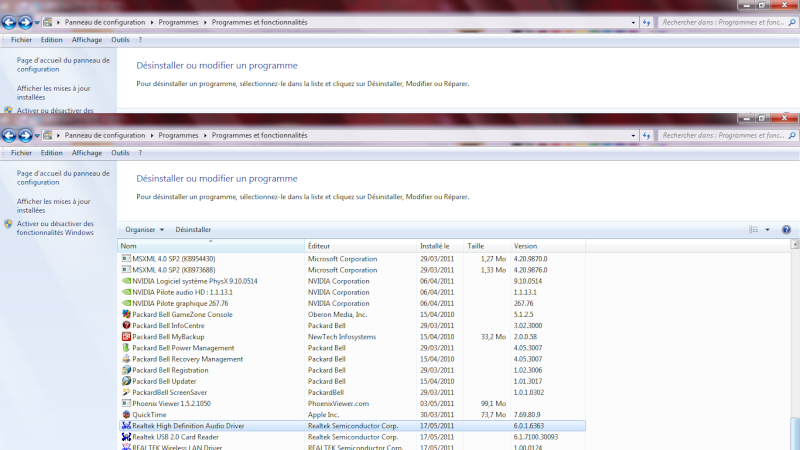Click Programmes breadcrumb in front window
The image size is (800, 450).
178,136
